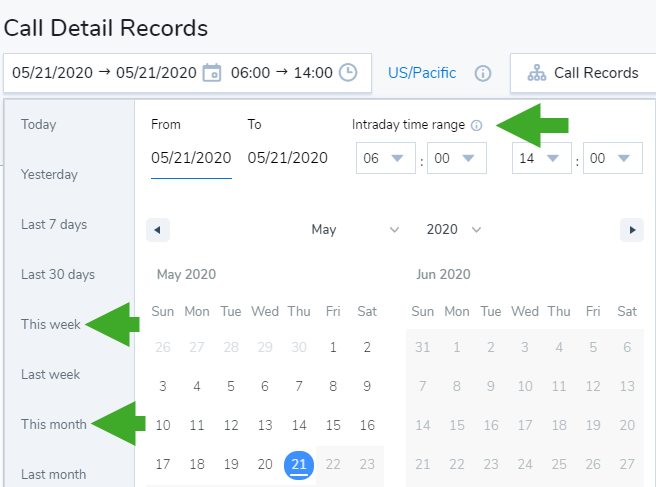Select the Last month preset
Image resolution: width=656 pixels, height=487 pixels.
pyautogui.click(x=54, y=474)
